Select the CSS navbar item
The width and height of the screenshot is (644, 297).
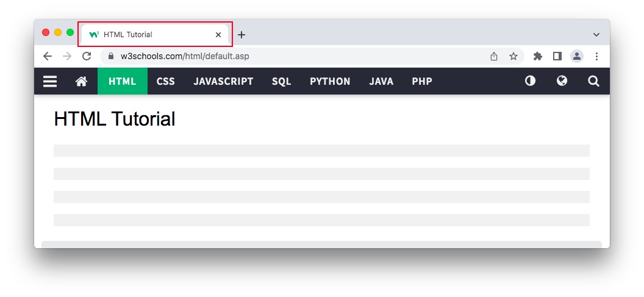(x=165, y=81)
